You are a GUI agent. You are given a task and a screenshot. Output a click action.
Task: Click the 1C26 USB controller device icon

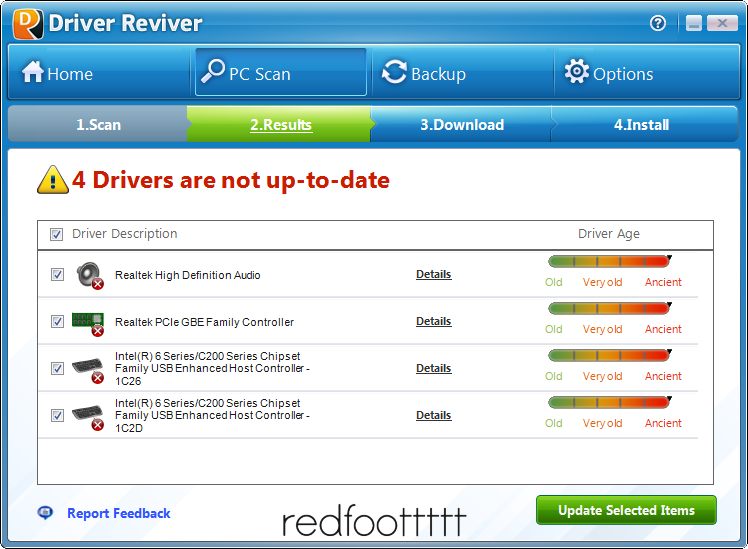[x=88, y=370]
